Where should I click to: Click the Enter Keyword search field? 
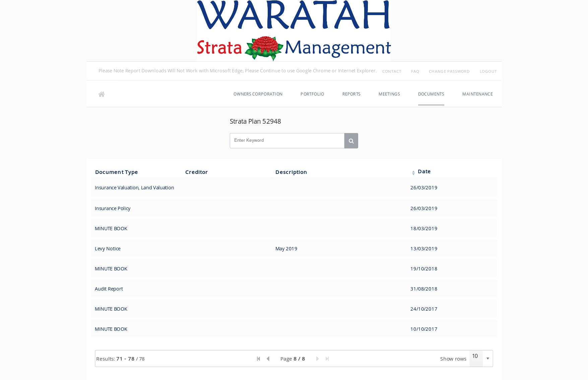pos(287,141)
